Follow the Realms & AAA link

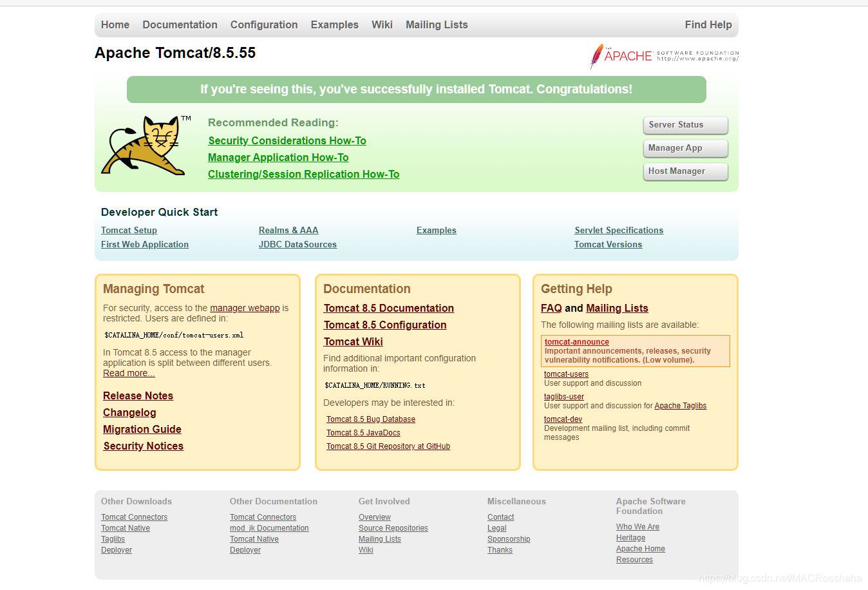point(288,230)
